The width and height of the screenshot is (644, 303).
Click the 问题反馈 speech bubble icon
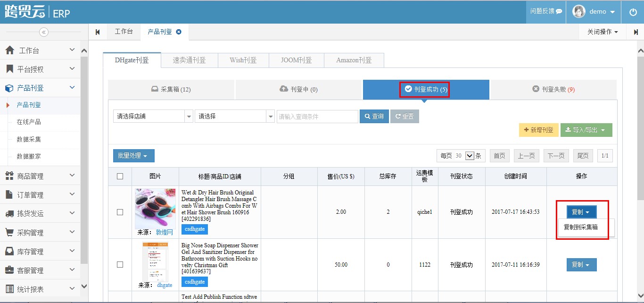point(559,11)
